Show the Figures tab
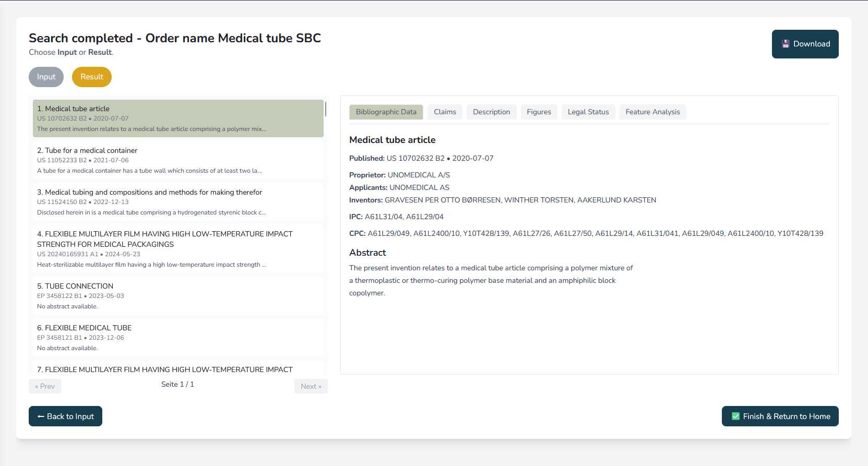Viewport: 868px width, 466px height. 539,112
